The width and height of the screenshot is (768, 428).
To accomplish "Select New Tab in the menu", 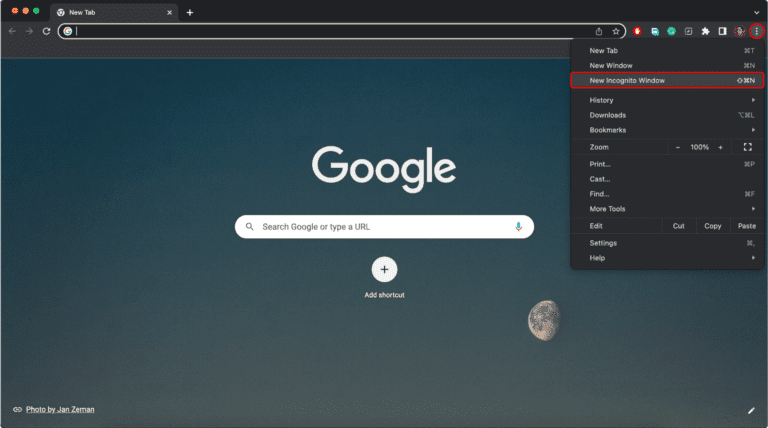I will [x=668, y=50].
